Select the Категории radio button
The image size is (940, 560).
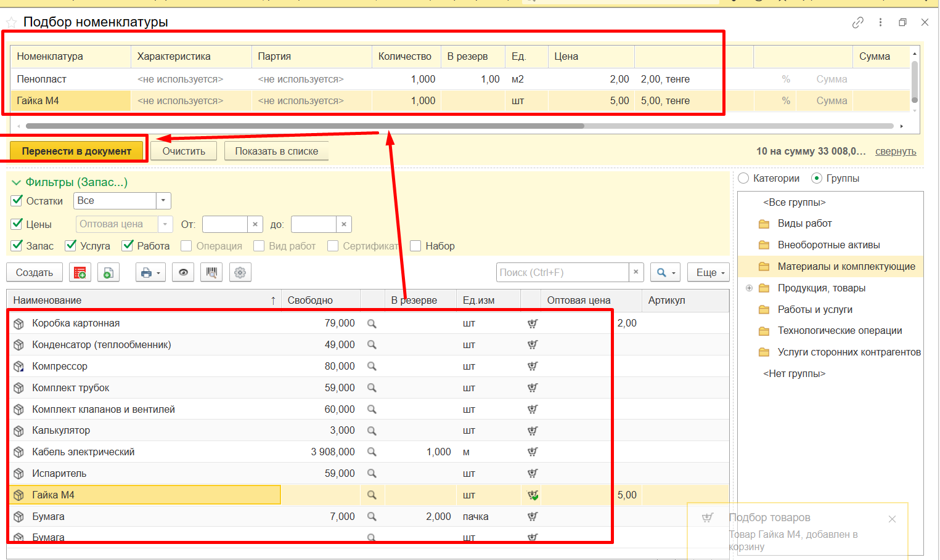pos(743,179)
